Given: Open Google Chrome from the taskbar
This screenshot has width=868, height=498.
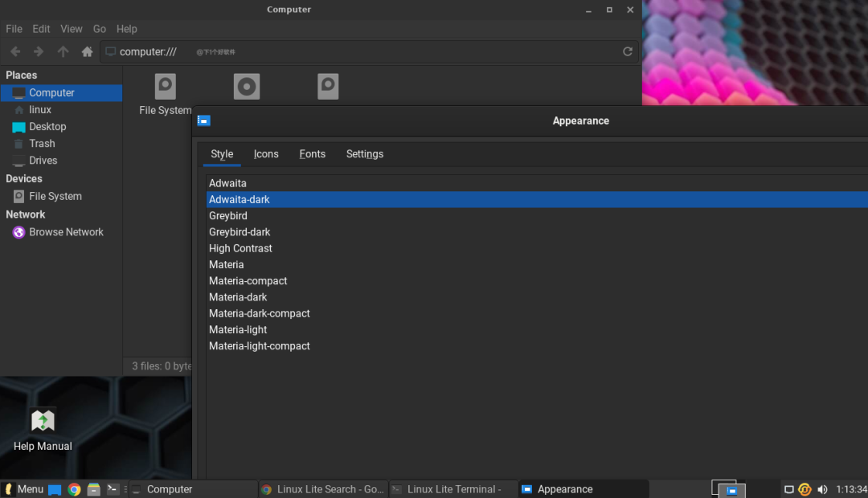Looking at the screenshot, I should click(74, 488).
